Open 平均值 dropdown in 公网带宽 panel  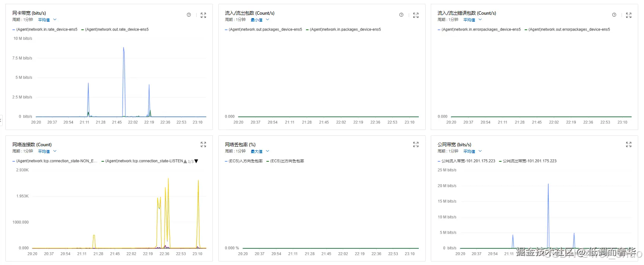point(473,151)
